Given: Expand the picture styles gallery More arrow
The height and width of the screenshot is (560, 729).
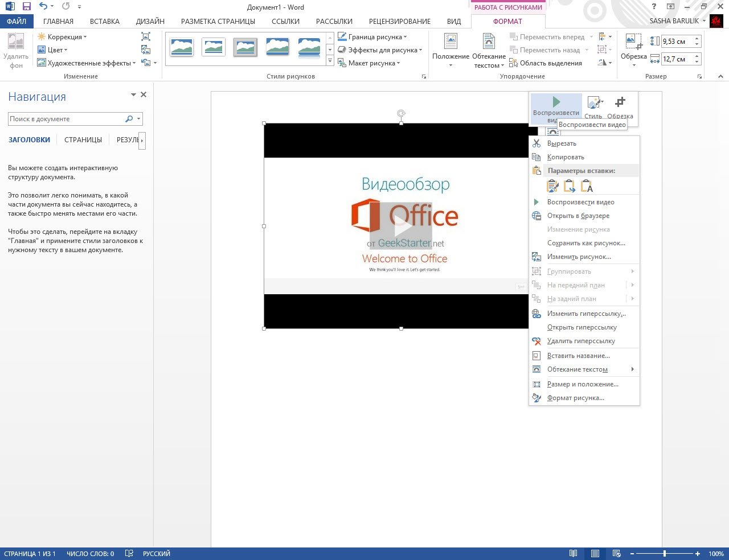Looking at the screenshot, I should pyautogui.click(x=330, y=61).
